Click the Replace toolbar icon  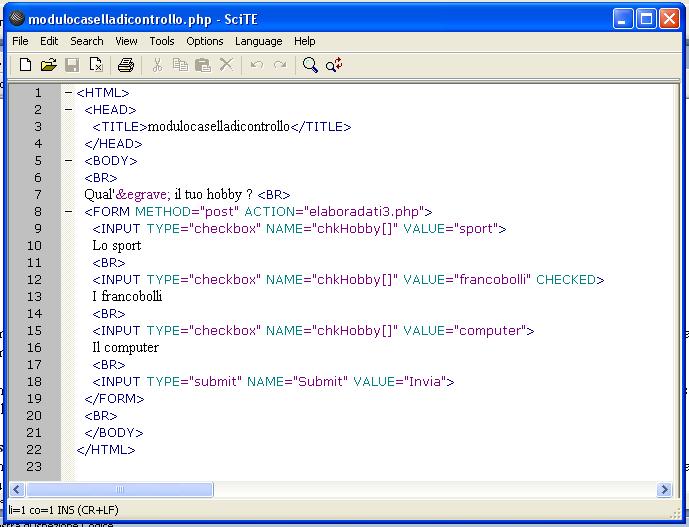pyautogui.click(x=334, y=65)
